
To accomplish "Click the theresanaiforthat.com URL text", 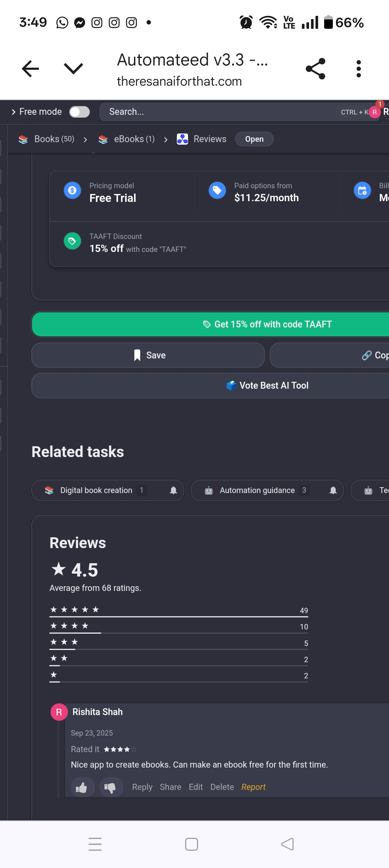I will pyautogui.click(x=179, y=81).
